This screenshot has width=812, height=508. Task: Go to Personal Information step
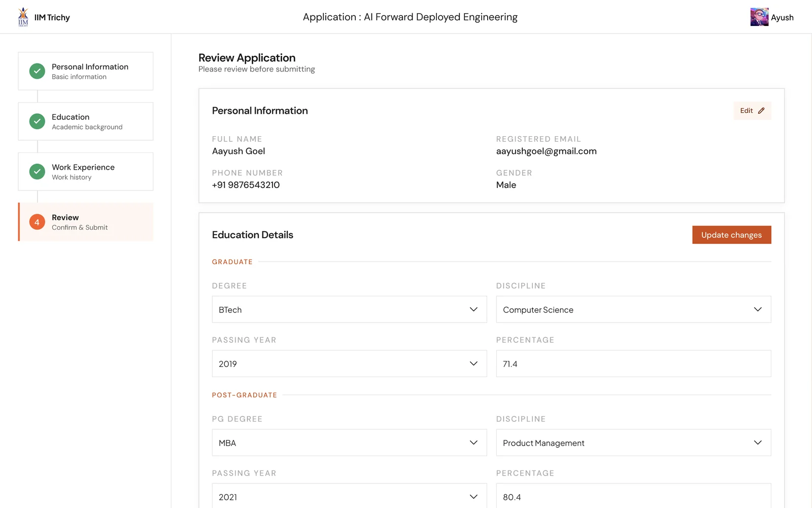(x=86, y=71)
